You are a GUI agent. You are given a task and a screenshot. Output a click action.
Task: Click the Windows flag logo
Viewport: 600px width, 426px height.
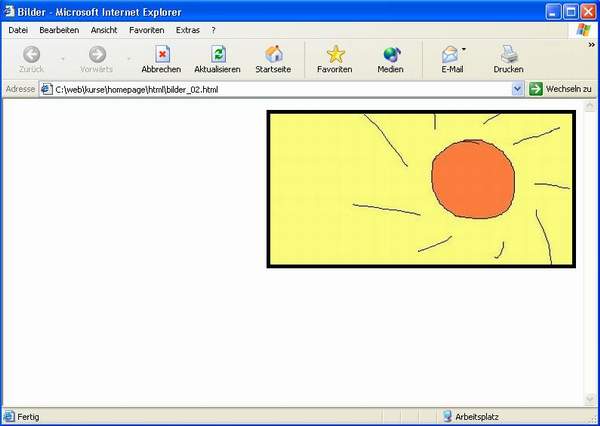coord(584,30)
